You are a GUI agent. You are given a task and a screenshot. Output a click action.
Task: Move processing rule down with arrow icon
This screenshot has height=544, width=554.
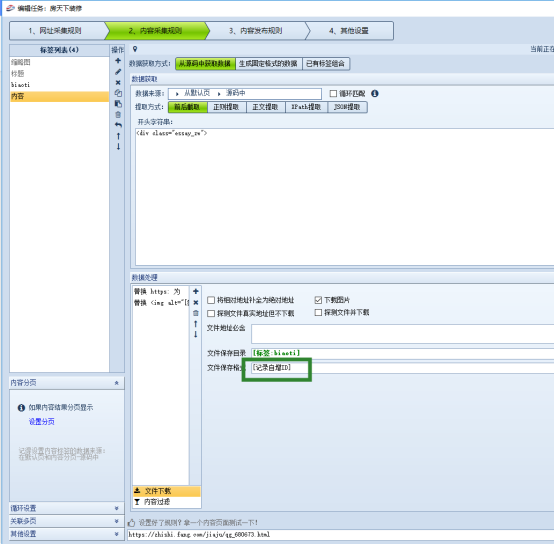point(196,334)
